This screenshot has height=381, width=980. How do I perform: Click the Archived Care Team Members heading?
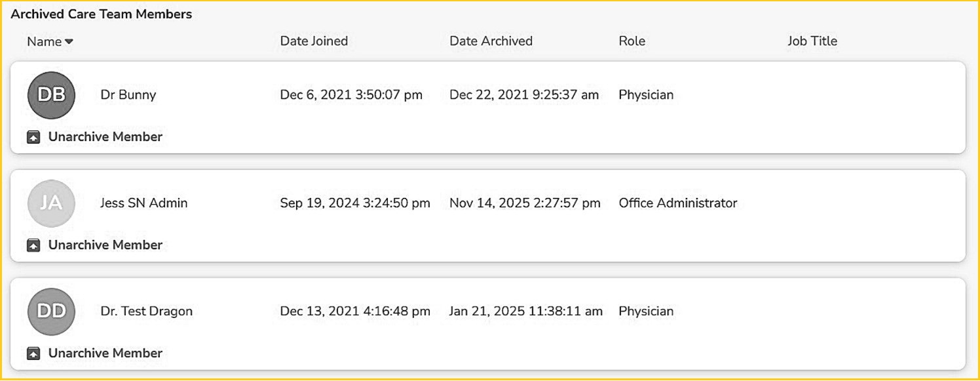[102, 14]
